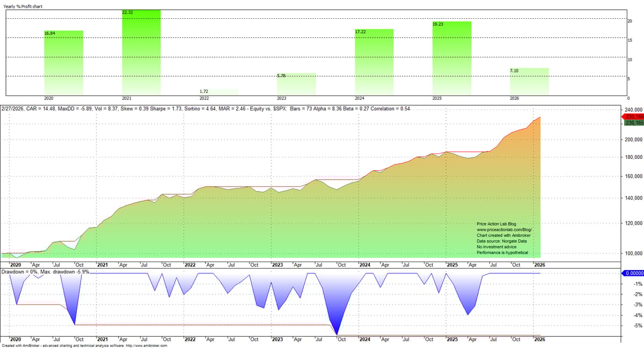Click the 2026 bar labeled 7.10
This screenshot has height=348, width=644.
(529, 81)
